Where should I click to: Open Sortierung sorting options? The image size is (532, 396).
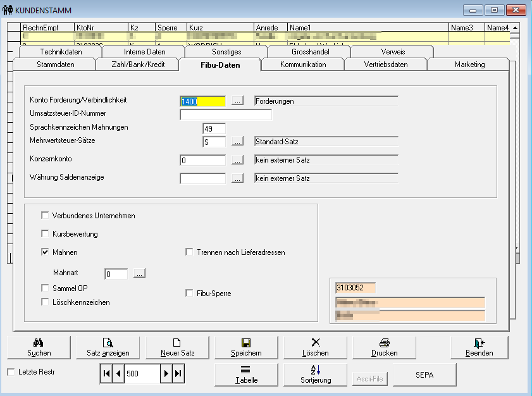[x=315, y=374]
